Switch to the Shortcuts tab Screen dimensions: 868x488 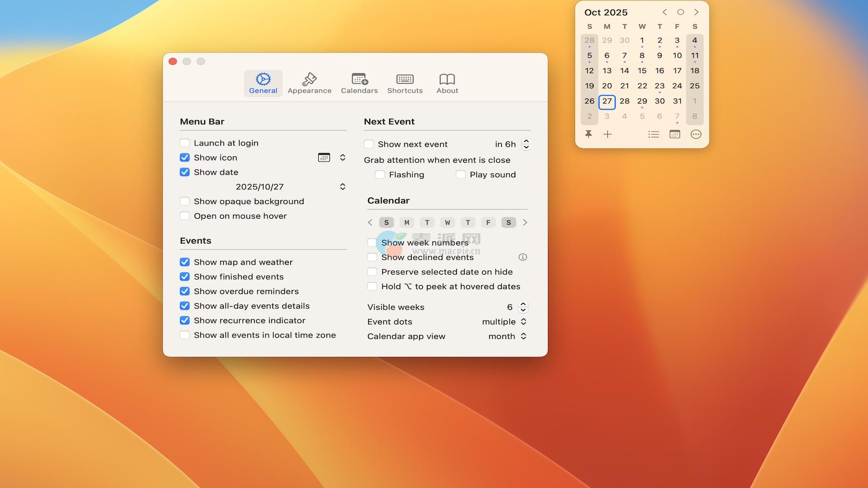point(405,84)
